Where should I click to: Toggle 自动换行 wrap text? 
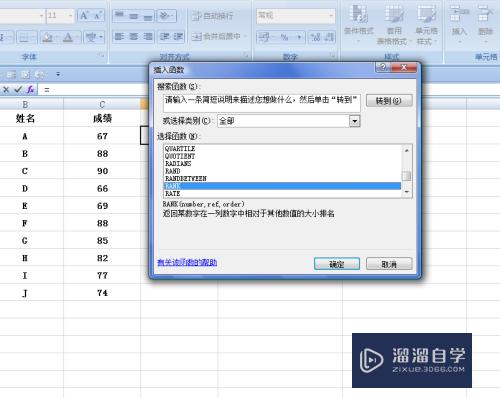click(213, 16)
